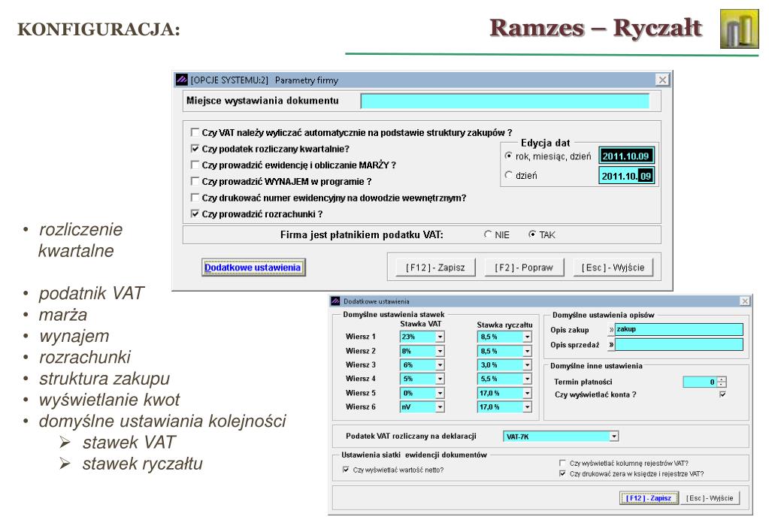Screen dimensions: 769x532
Task: Open Wiersz 5 Stawka VAT dropdown
Action: click(x=440, y=393)
